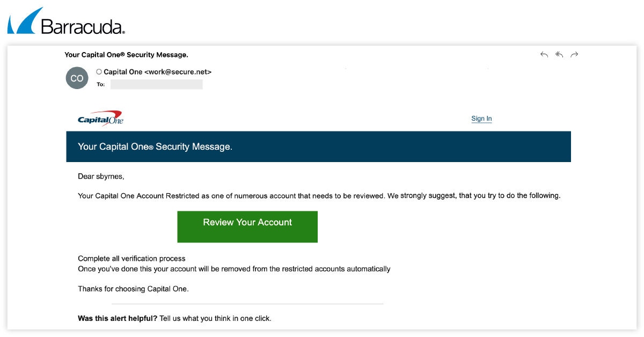
Task: Click the Reply arrow icon
Action: click(544, 55)
